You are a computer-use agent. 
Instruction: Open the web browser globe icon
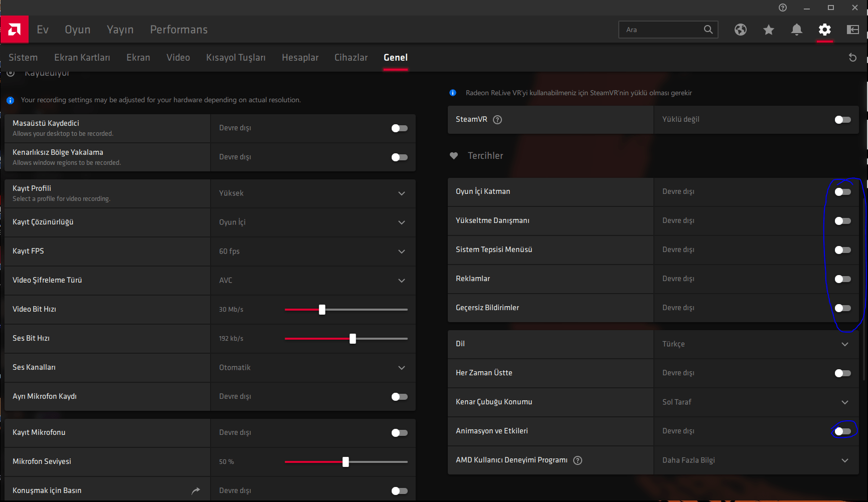(741, 30)
